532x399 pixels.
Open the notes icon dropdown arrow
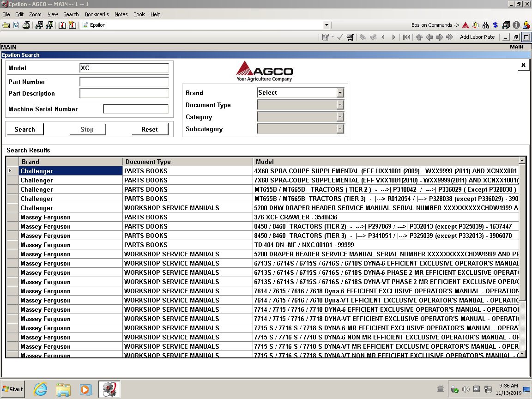[332, 37]
